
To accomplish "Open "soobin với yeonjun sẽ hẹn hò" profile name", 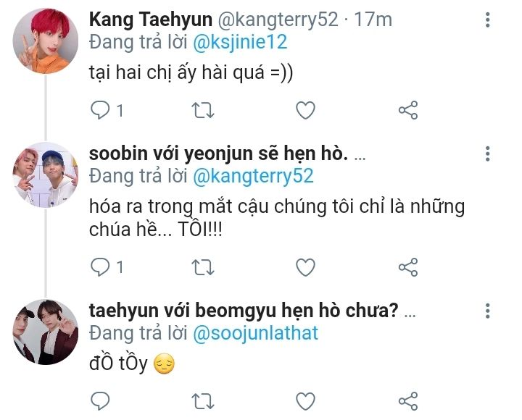I will click(x=218, y=154).
